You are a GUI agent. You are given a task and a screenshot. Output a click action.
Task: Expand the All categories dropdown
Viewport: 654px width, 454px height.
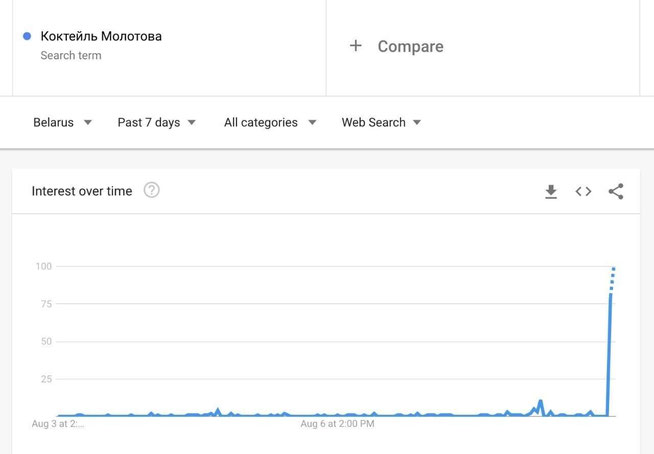pos(270,122)
